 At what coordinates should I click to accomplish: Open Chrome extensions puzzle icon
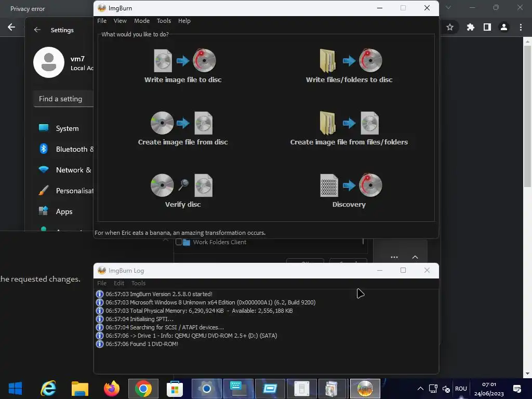470,27
